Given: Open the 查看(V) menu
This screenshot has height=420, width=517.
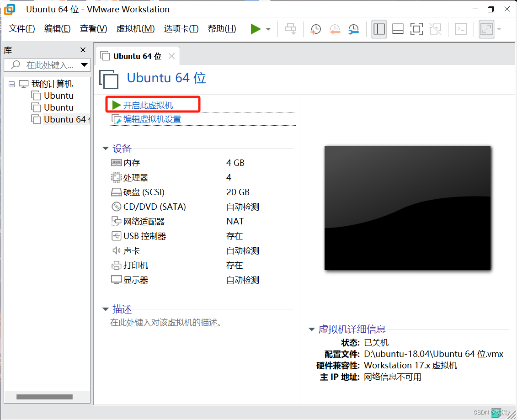Looking at the screenshot, I should [x=93, y=29].
